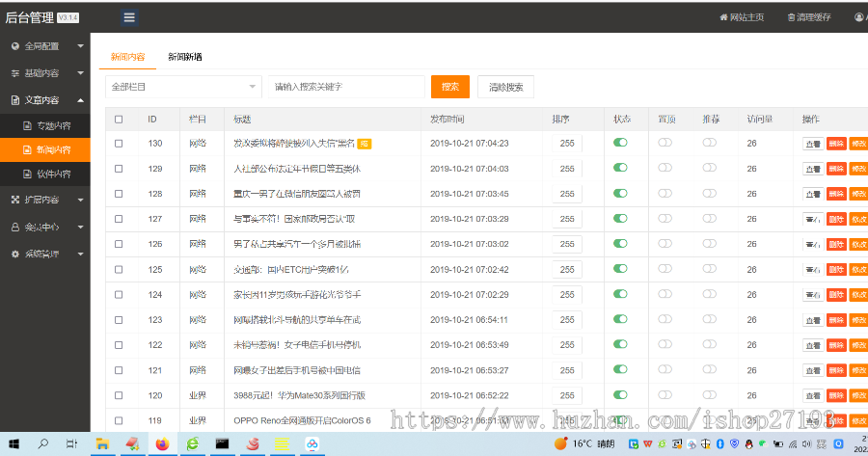Click title 'OPPO Reno全网通版开启ColorOS 6'
This screenshot has width=868, height=456.
[x=302, y=420]
